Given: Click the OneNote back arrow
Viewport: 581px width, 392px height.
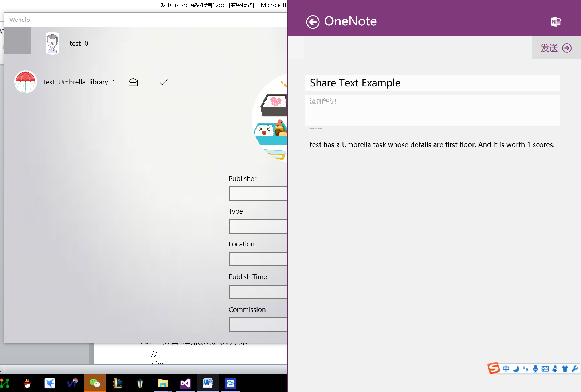Looking at the screenshot, I should coord(313,22).
